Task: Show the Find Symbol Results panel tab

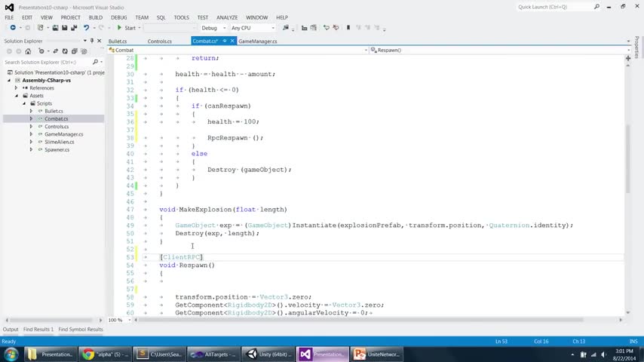Action: pyautogui.click(x=81, y=330)
